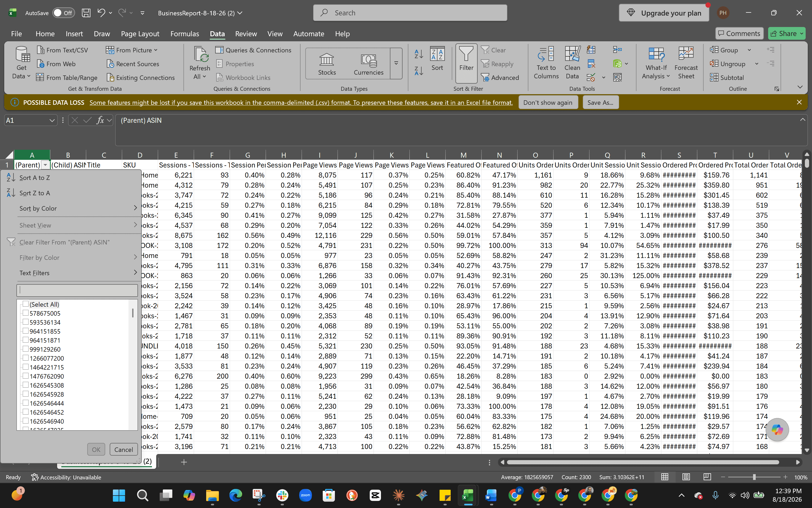
Task: Click Text to Columns tool
Action: [546, 63]
